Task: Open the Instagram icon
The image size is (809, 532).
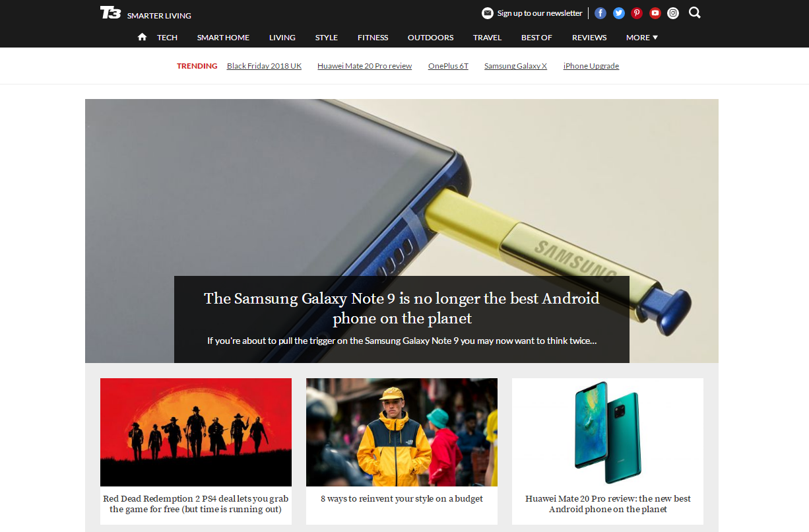Action: (x=673, y=13)
